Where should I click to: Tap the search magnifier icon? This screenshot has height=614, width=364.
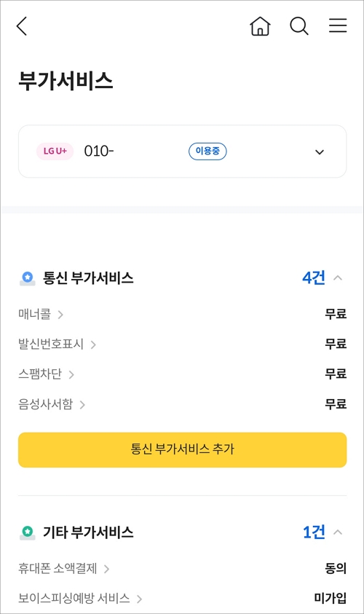coord(299,25)
